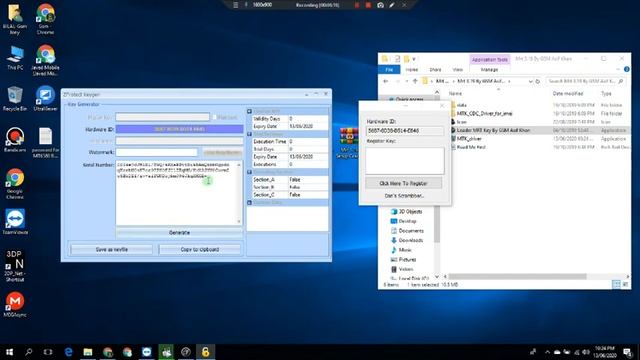Image resolution: width=640 pixels, height=360 pixels.
Task: Go up one folder in Explorer
Action: 415,81
